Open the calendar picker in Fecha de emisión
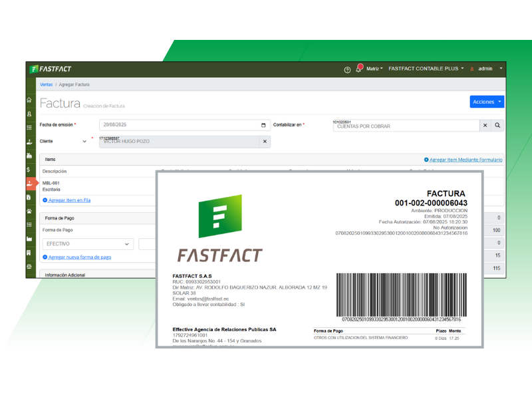The width and height of the screenshot is (532, 399). coord(263,125)
